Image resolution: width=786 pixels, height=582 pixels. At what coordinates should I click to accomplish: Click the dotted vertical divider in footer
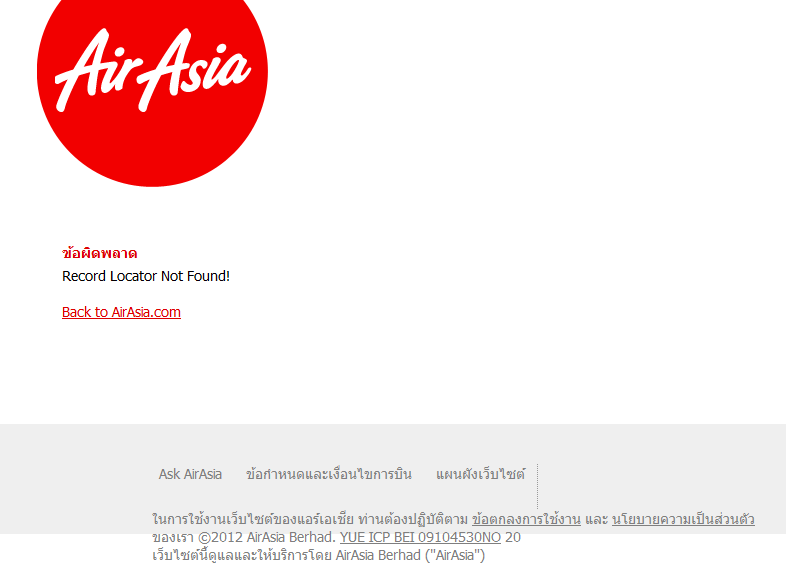537,486
